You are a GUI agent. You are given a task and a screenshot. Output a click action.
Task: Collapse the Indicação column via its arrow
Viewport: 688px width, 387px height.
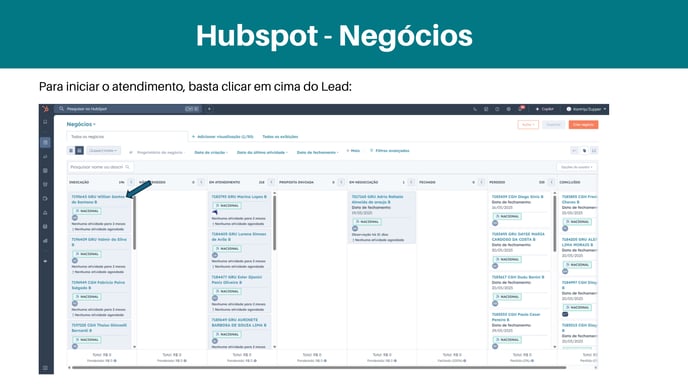coord(131,182)
